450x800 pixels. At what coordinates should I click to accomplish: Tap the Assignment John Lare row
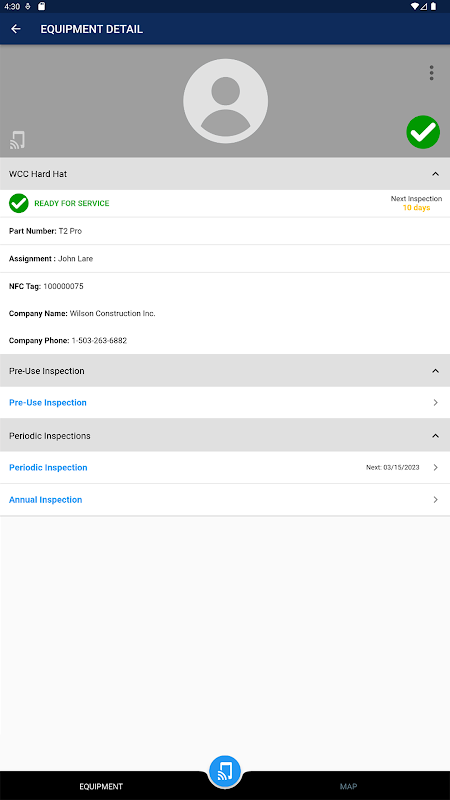(225, 259)
